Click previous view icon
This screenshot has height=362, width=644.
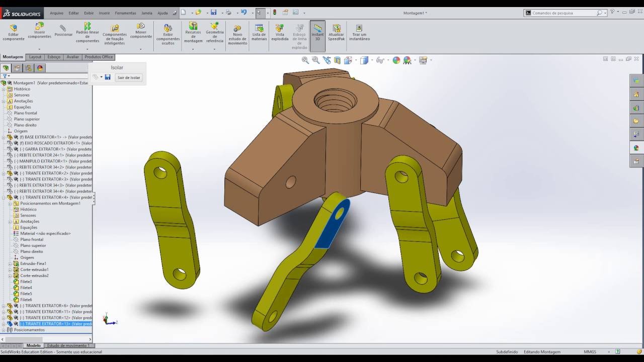point(327,60)
